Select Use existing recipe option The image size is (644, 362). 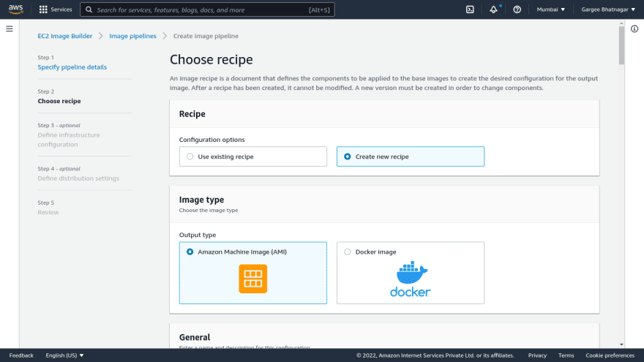point(253,157)
